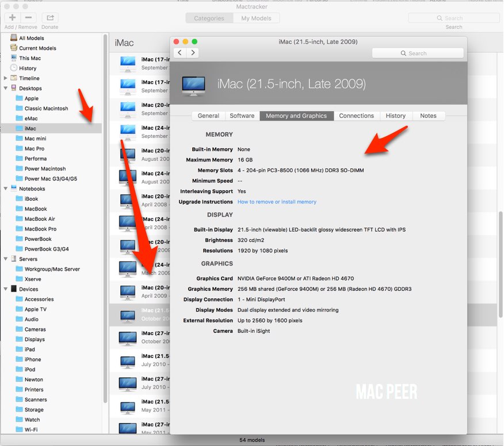Select the My Models segment
Image resolution: width=504 pixels, height=446 pixels.
pyautogui.click(x=256, y=18)
